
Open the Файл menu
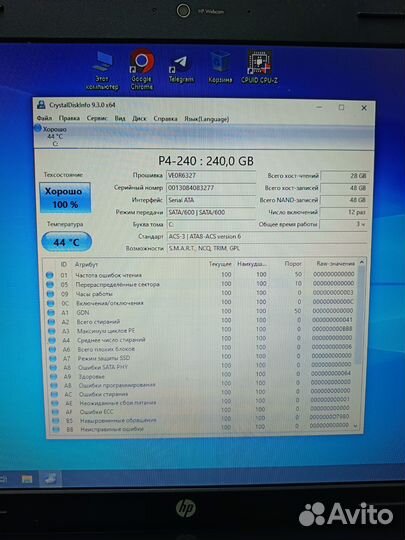[44, 118]
